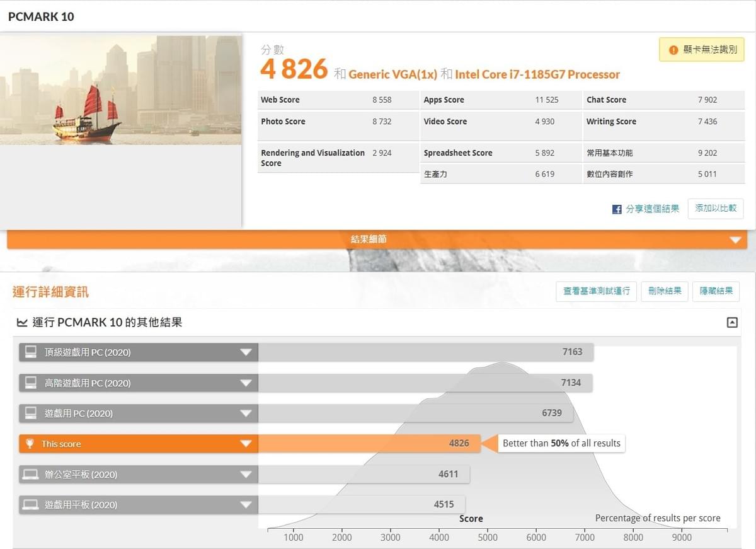The width and height of the screenshot is (756, 549).
Task: Expand the 結果細節 orange bar arrow
Action: (x=735, y=240)
